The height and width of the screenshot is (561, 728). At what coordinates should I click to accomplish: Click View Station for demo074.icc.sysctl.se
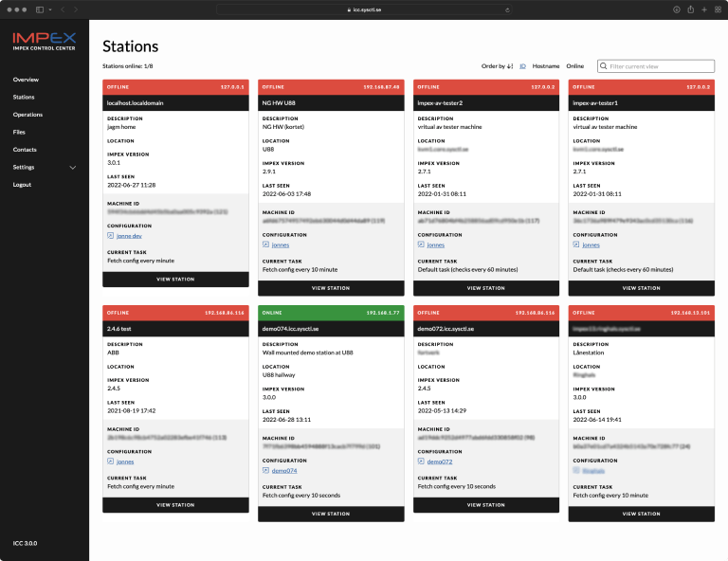[331, 514]
